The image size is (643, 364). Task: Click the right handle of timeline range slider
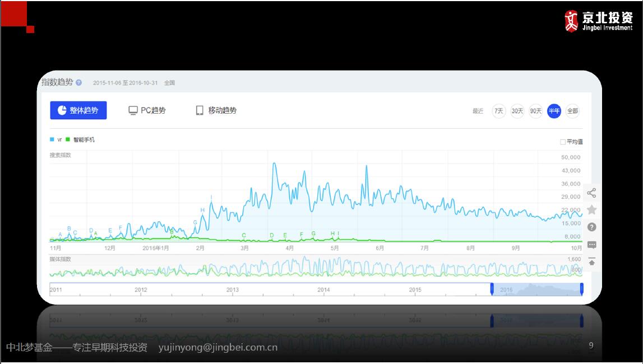tap(582, 289)
